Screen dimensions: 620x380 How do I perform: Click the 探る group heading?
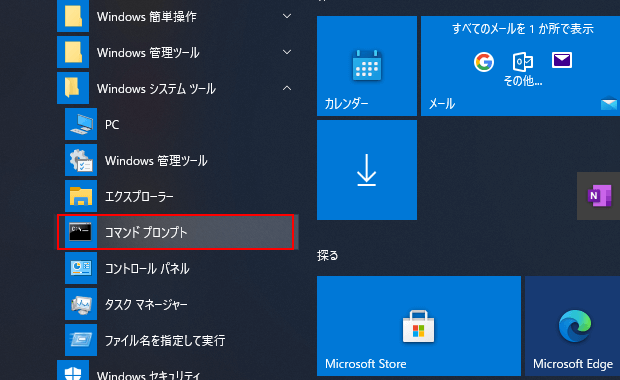point(328,255)
